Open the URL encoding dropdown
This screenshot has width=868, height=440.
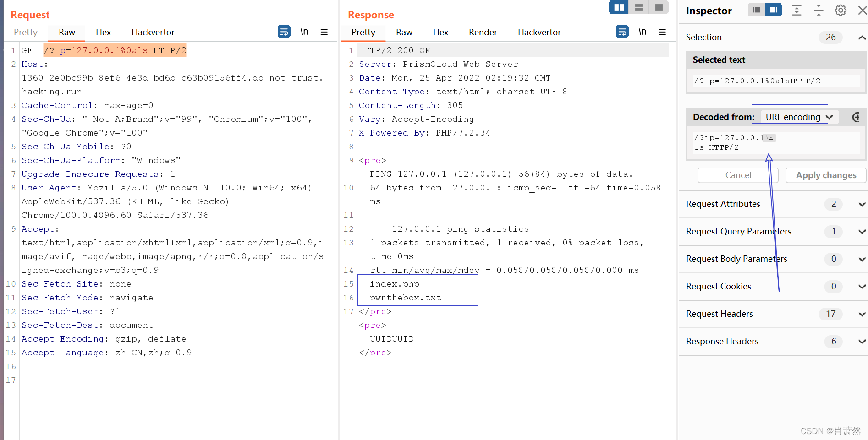(799, 117)
